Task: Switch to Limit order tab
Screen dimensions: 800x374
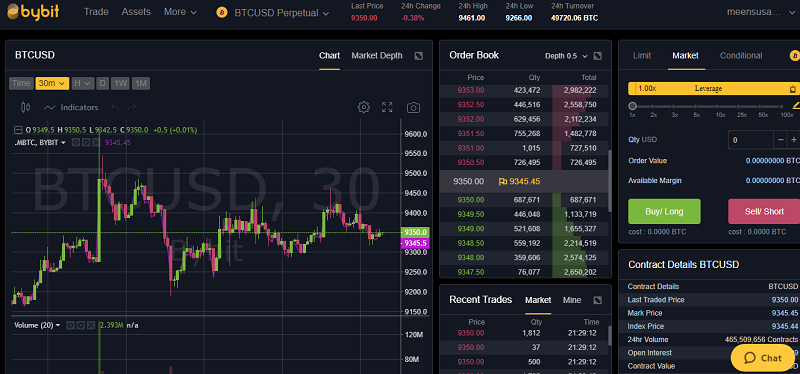Action: click(x=642, y=56)
